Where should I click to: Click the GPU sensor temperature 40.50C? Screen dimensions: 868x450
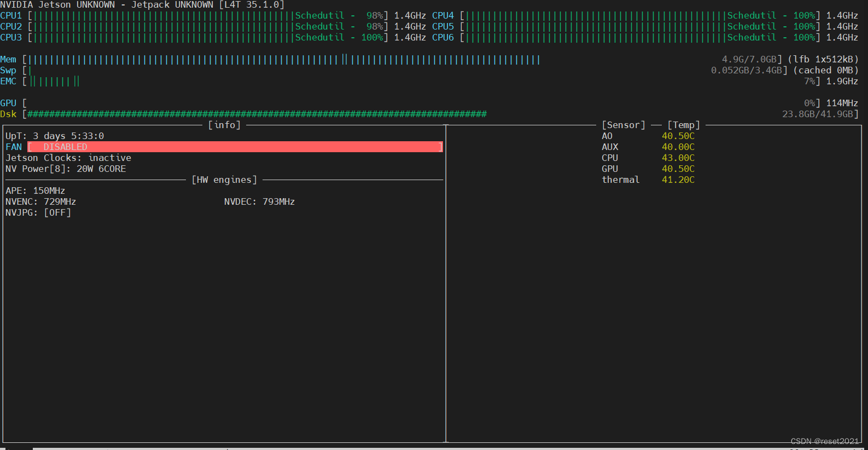pyautogui.click(x=678, y=169)
